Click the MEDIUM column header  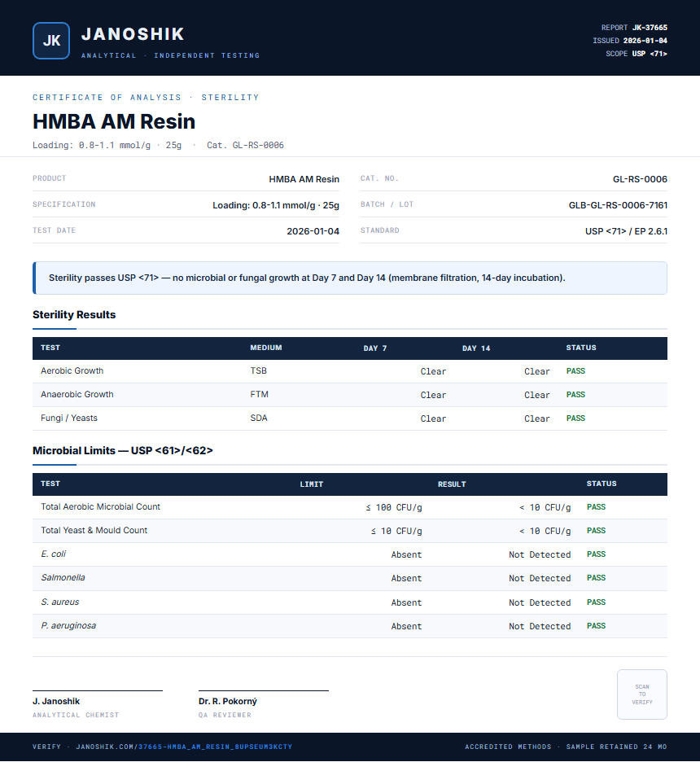point(266,348)
